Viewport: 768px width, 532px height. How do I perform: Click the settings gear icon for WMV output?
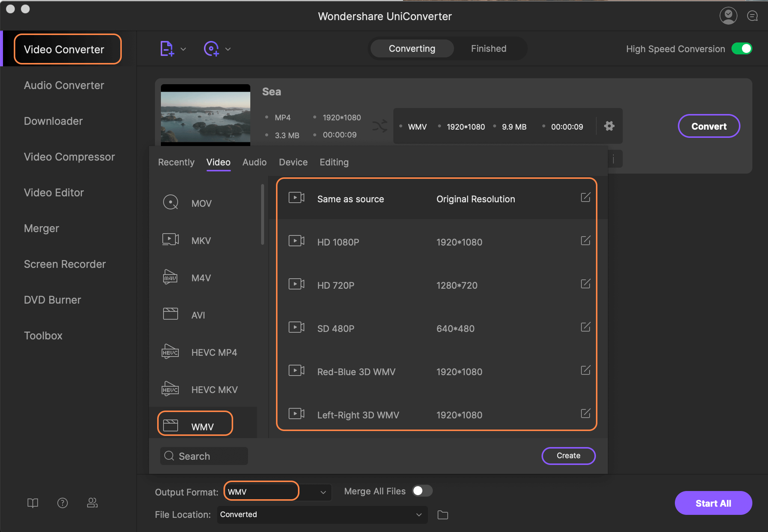[609, 126]
